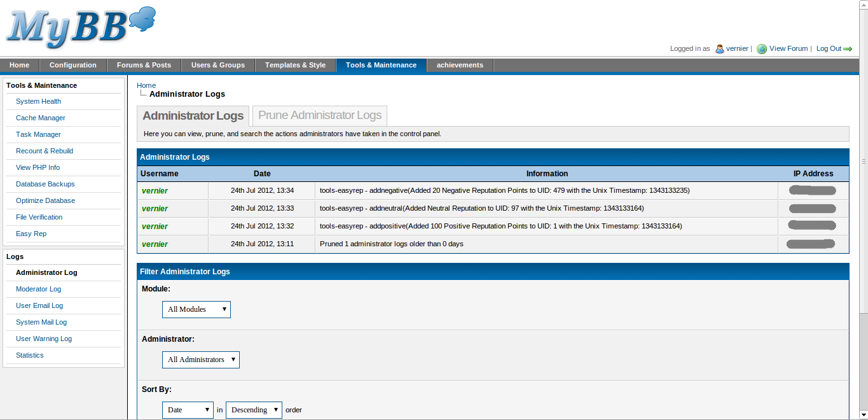Click the green Log Out arrow icon
This screenshot has width=868, height=420.
coord(848,49)
